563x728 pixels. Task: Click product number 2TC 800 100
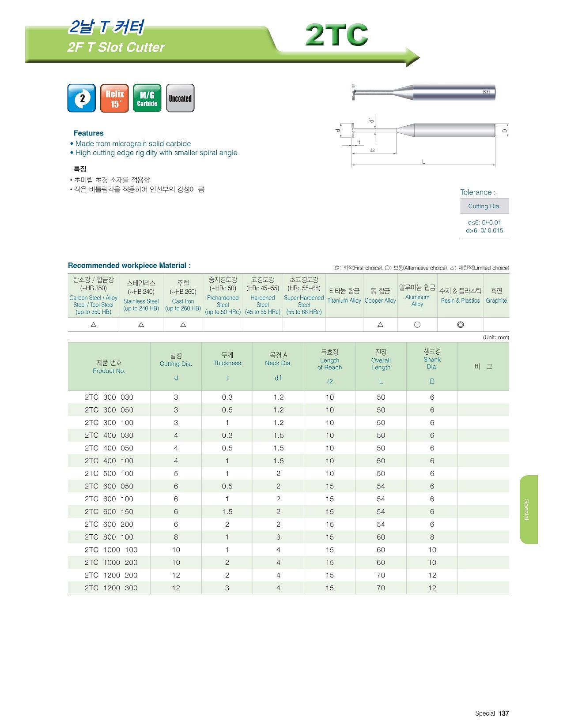coord(109,537)
